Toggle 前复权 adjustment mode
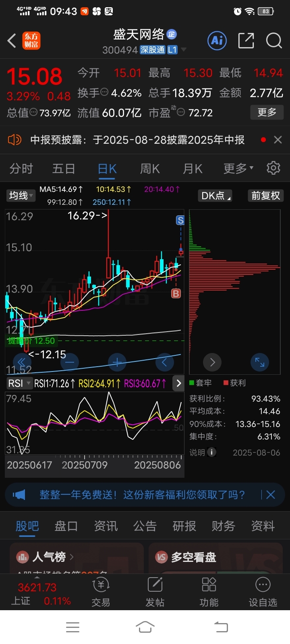Viewport: 290px width, 644px height. (265, 196)
